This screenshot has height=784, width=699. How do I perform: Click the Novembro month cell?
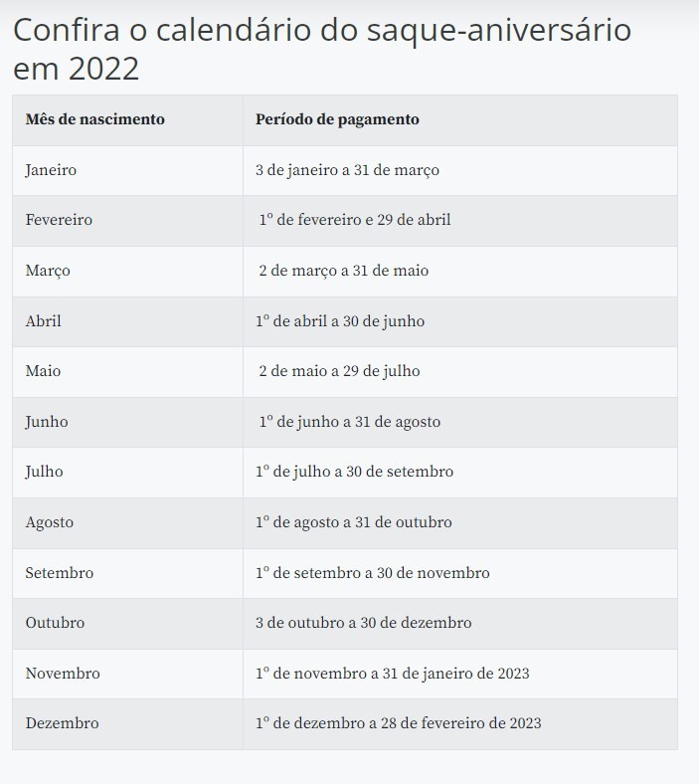point(63,674)
